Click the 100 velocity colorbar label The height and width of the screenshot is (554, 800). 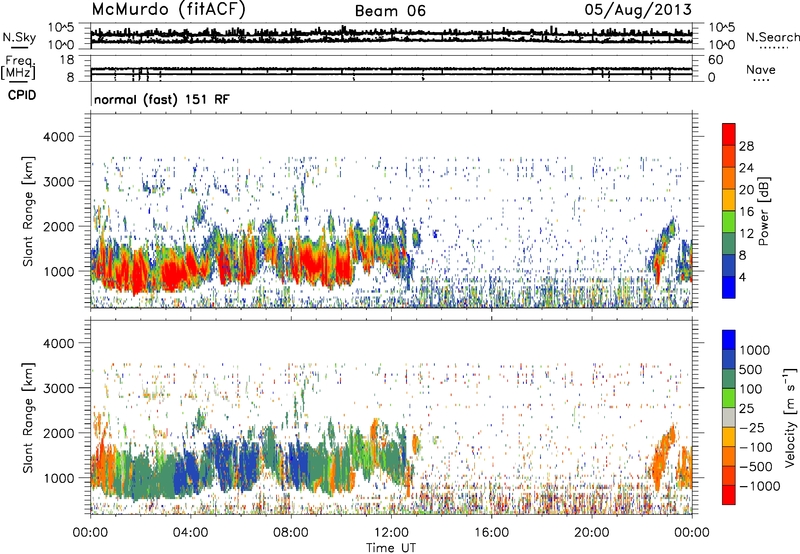click(751, 389)
